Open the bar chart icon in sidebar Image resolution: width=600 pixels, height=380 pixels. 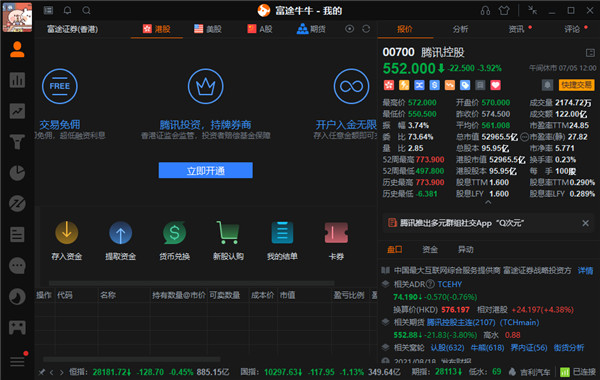tap(17, 80)
